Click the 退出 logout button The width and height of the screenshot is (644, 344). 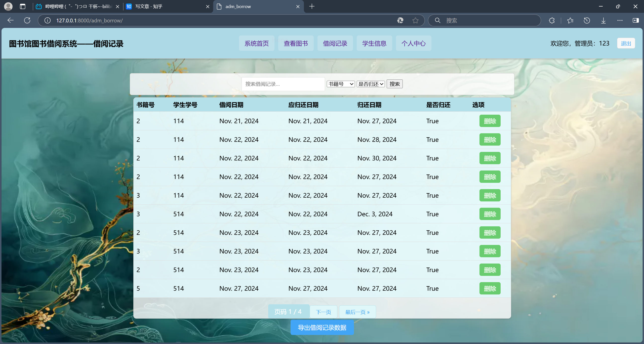[626, 43]
